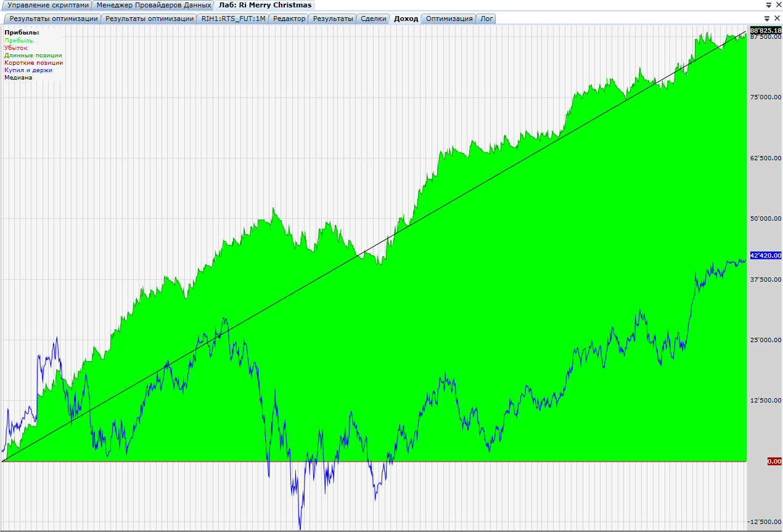Open the RIH1:RTS_FUT:1M chart tab

tap(233, 18)
